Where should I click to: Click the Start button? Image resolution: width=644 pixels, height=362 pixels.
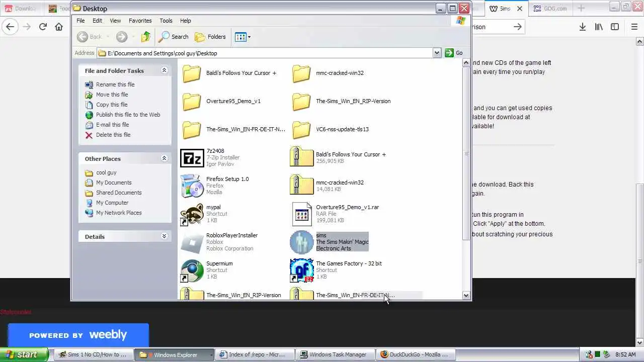(24, 354)
